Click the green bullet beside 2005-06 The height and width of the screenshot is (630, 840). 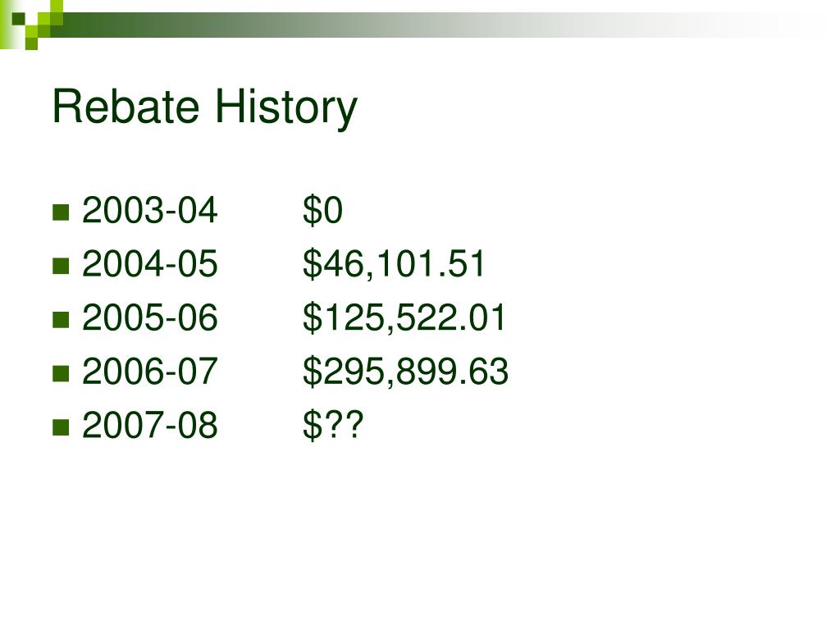[61, 319]
